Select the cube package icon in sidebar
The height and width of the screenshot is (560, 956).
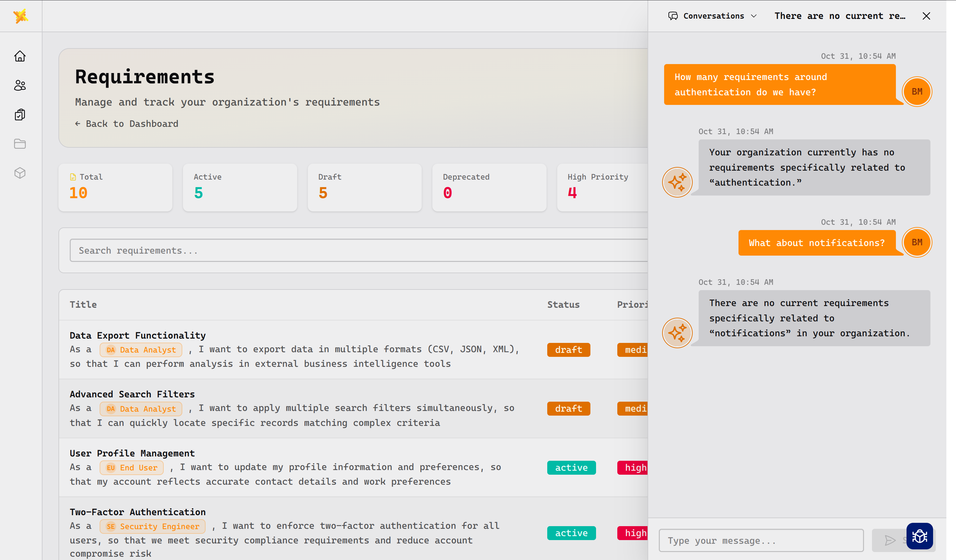tap(20, 173)
